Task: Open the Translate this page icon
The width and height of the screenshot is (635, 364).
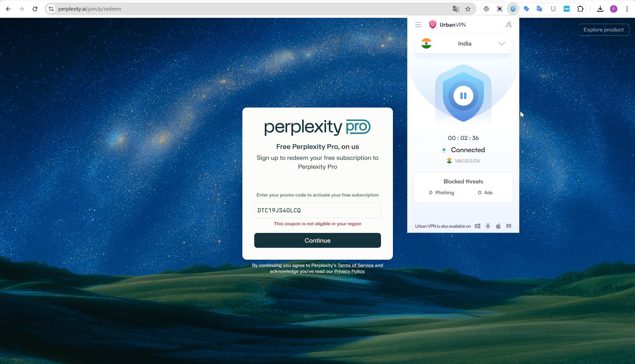Action: click(456, 9)
